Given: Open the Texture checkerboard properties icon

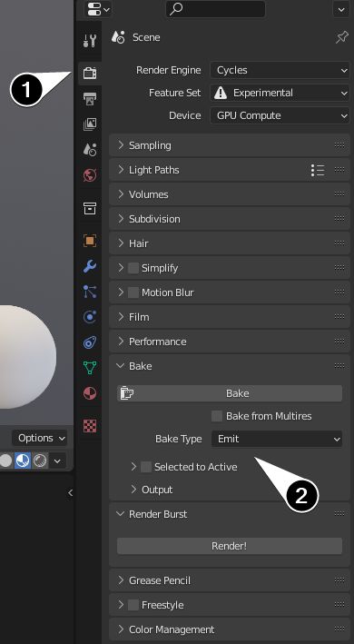Looking at the screenshot, I should click(x=90, y=426).
